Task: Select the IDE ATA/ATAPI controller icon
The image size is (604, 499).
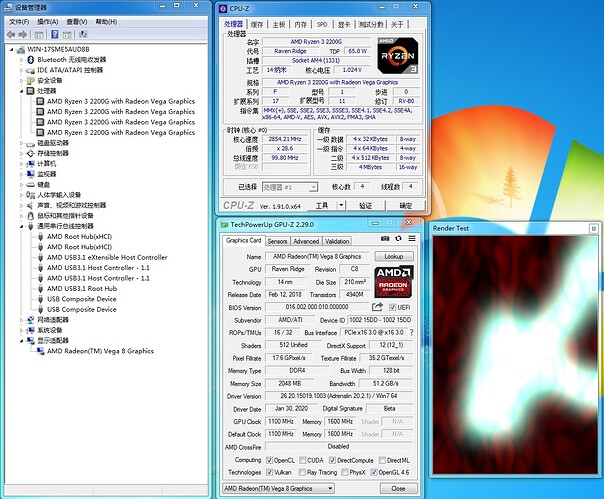Action: tap(30, 71)
